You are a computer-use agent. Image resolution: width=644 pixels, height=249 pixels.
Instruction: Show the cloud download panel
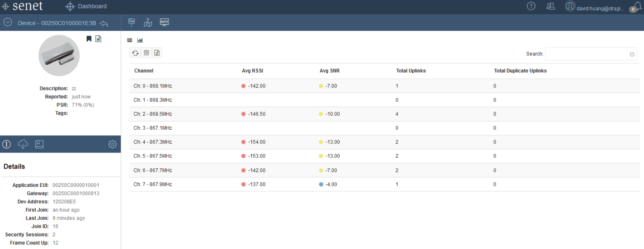pos(23,144)
